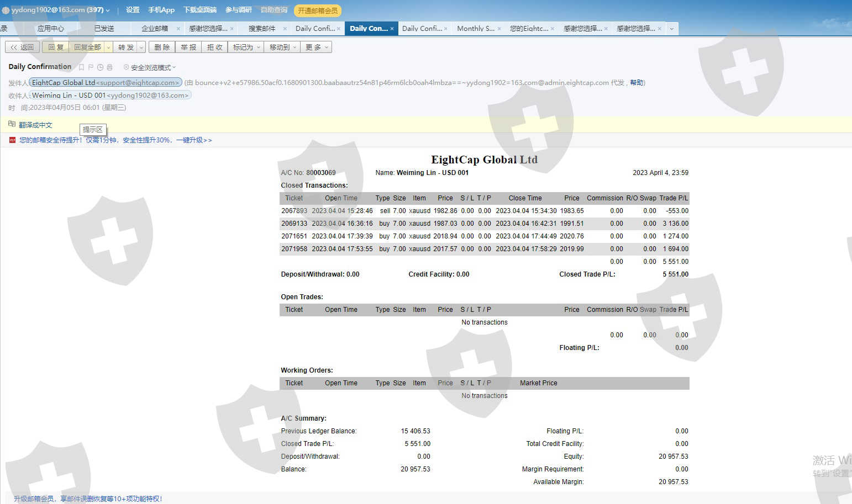The height and width of the screenshot is (504, 852).
Task: Open the 移动到 dropdown menu
Action: tap(283, 47)
